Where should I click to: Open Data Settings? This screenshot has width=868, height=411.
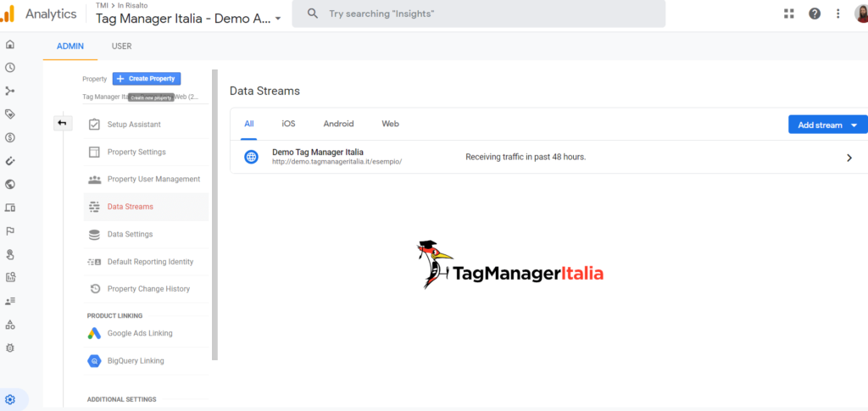(146, 235)
